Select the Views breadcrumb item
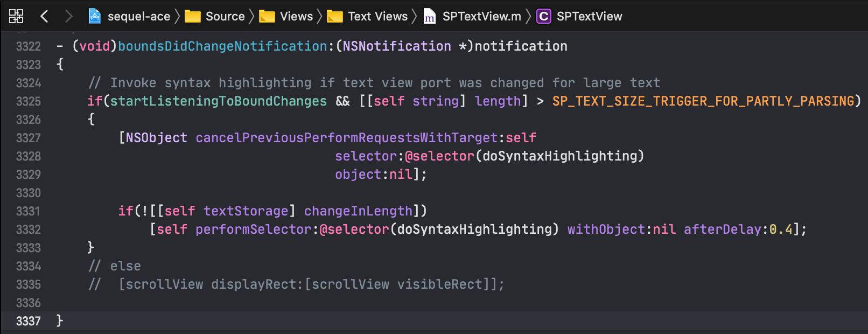The width and height of the screenshot is (868, 334). 296,16
